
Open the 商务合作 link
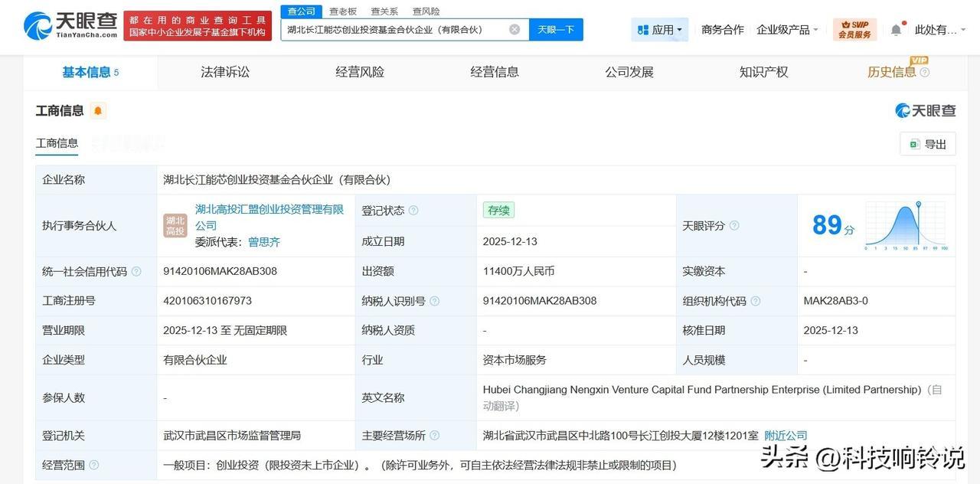click(x=723, y=30)
